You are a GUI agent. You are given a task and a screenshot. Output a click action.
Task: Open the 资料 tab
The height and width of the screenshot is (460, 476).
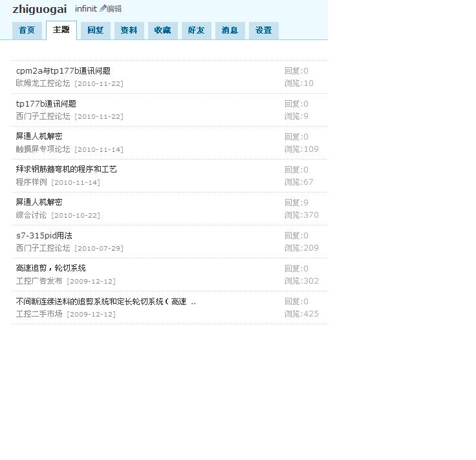[129, 30]
